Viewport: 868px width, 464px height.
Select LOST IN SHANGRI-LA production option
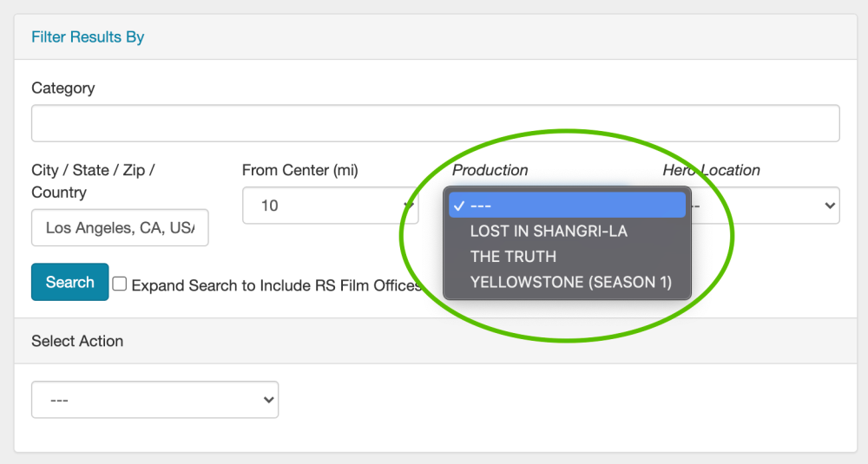pyautogui.click(x=548, y=232)
